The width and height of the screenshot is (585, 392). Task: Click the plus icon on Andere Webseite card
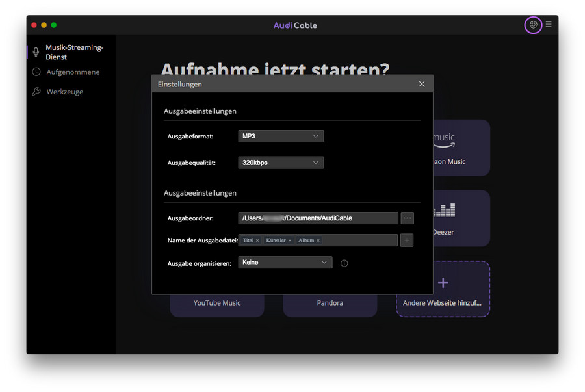(x=443, y=283)
